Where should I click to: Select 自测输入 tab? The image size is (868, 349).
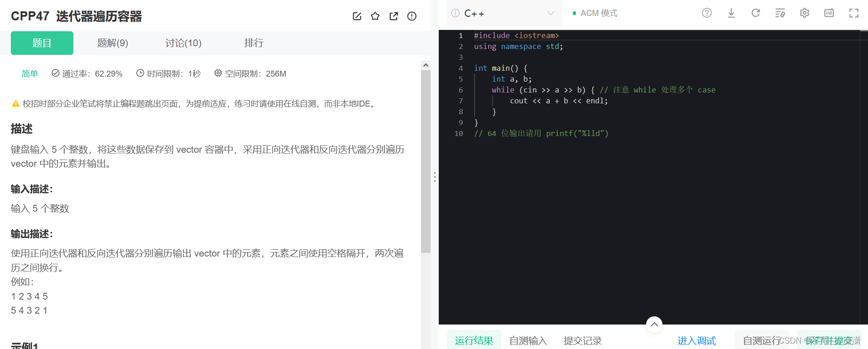pos(528,340)
